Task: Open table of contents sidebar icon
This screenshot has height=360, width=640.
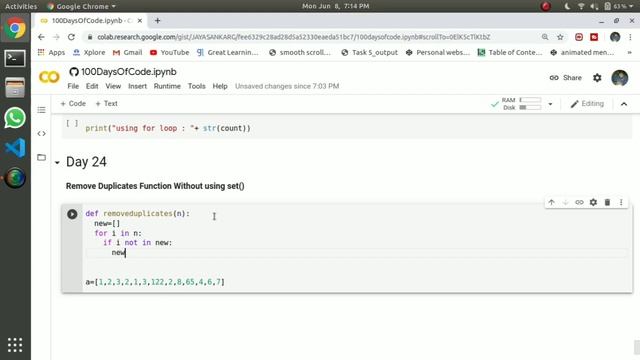Action: pos(41,110)
